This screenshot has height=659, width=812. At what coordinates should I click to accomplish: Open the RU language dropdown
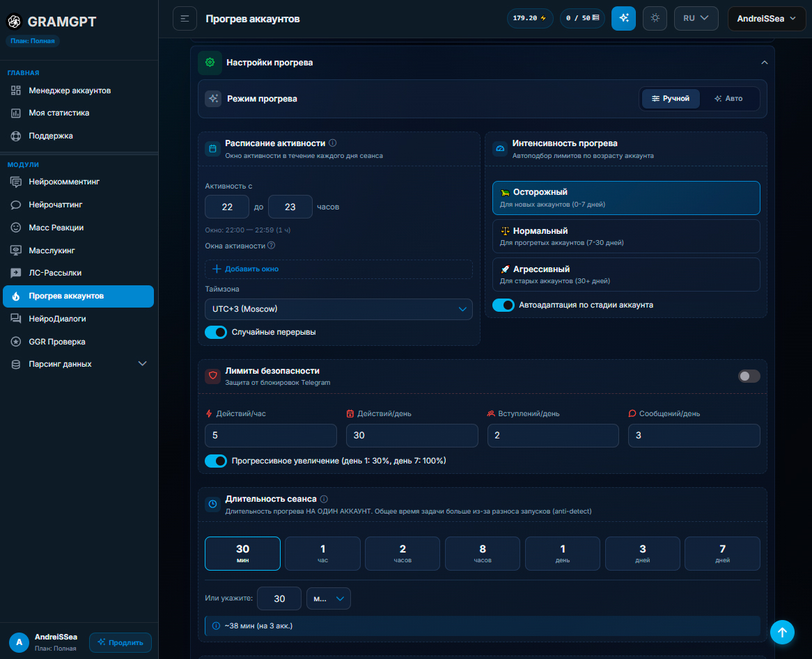coord(696,19)
